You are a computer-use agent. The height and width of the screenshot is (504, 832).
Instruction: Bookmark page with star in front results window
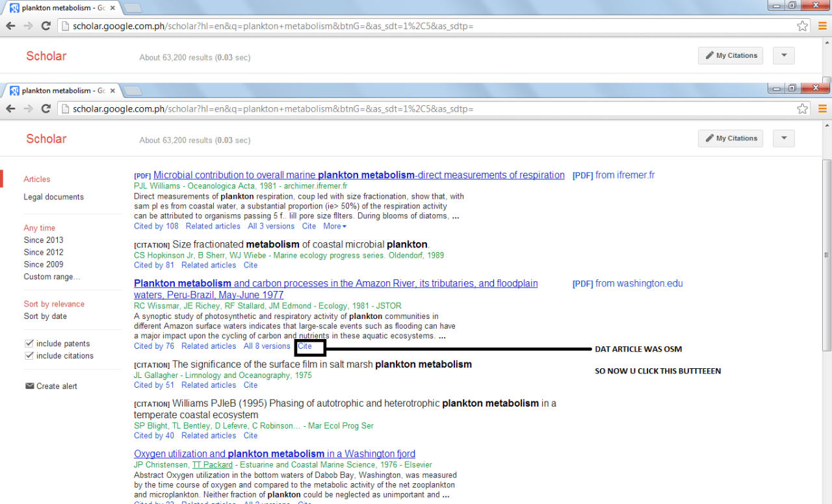pyautogui.click(x=802, y=108)
